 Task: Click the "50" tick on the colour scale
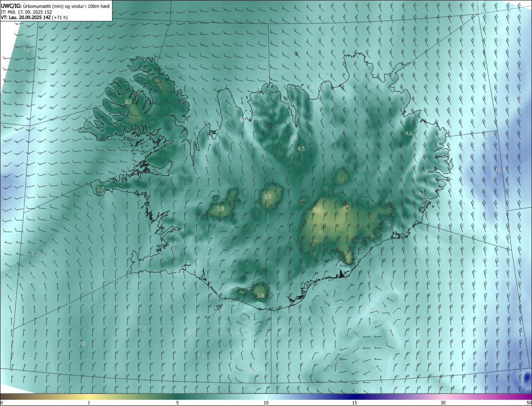[529, 403]
